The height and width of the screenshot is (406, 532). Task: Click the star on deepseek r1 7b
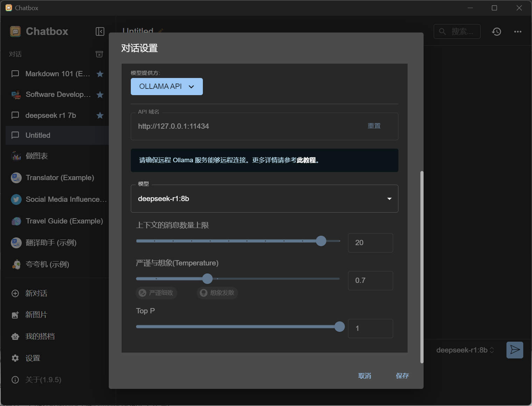100,115
